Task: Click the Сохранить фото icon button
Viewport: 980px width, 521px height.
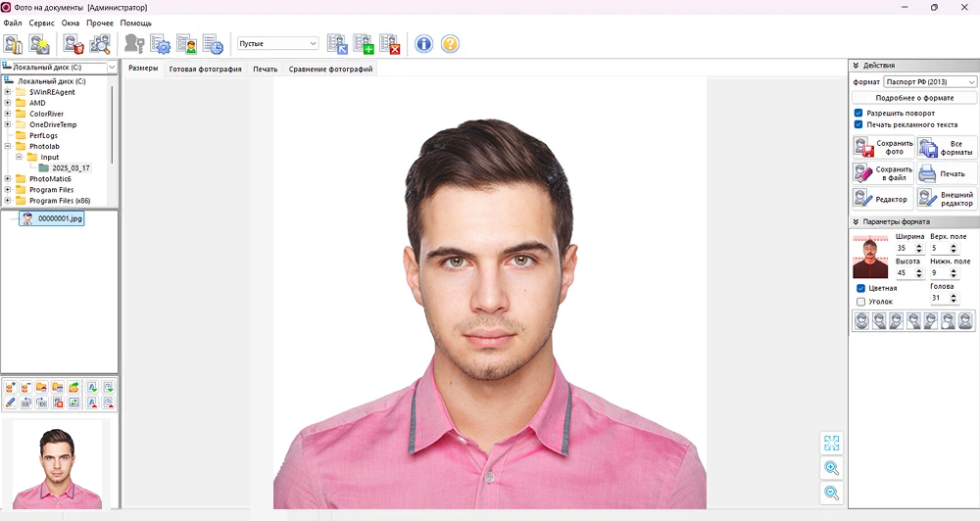Action: [883, 148]
